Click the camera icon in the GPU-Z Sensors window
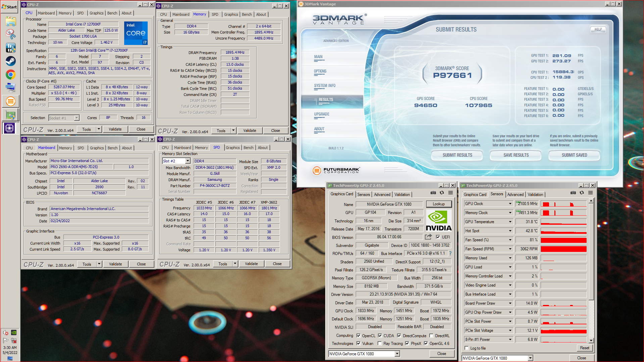The height and width of the screenshot is (362, 644). click(573, 193)
